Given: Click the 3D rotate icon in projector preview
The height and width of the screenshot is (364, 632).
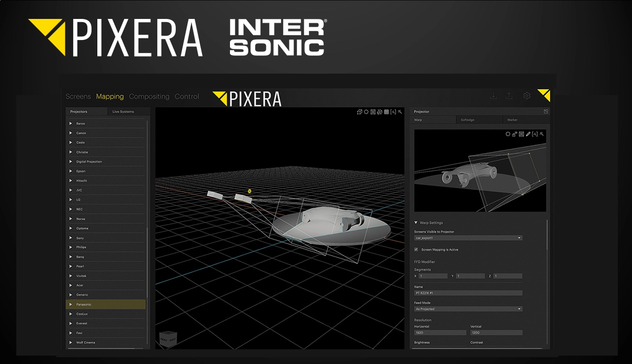Looking at the screenshot, I should 515,134.
